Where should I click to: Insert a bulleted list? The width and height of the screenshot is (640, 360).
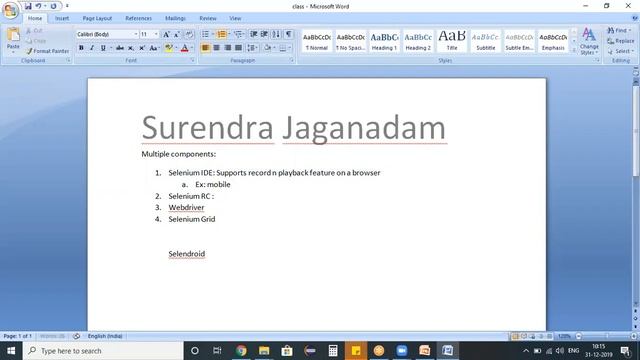coord(205,35)
